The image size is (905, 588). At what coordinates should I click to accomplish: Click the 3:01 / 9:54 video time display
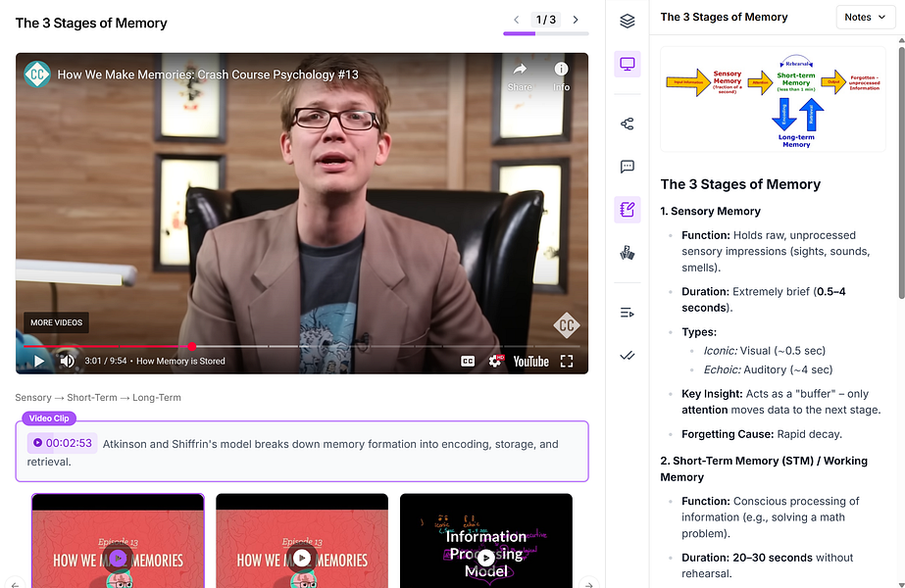click(x=106, y=362)
